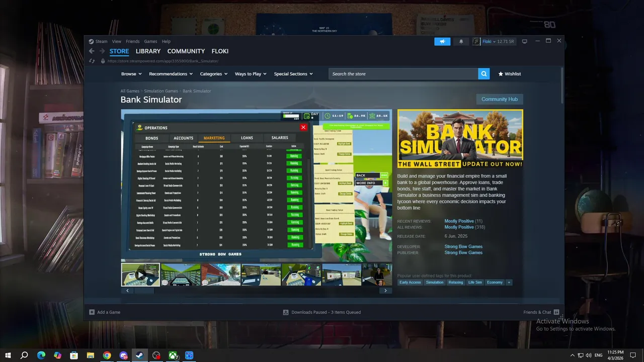Click the Early Access tag
This screenshot has height=362, width=644.
pos(410,282)
